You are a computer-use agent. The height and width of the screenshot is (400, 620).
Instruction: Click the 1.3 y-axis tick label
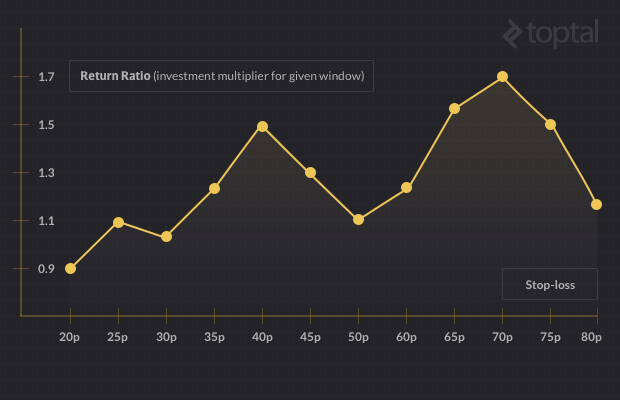click(x=46, y=173)
